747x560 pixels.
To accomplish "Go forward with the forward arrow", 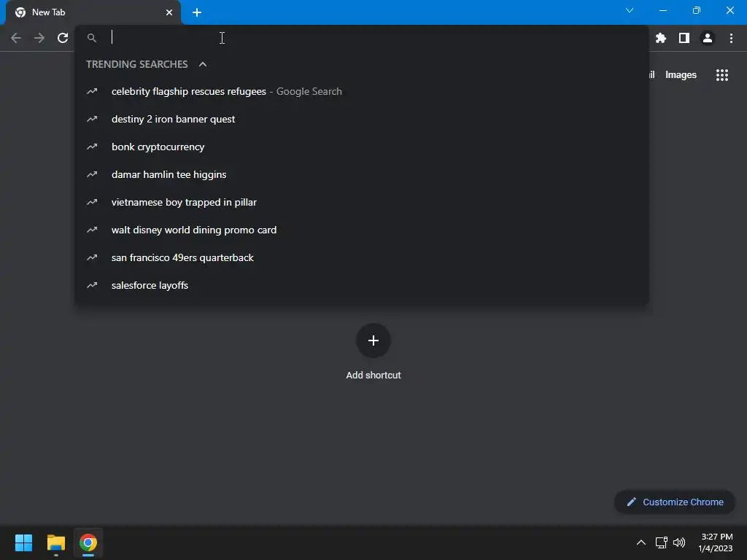I will pyautogui.click(x=39, y=38).
